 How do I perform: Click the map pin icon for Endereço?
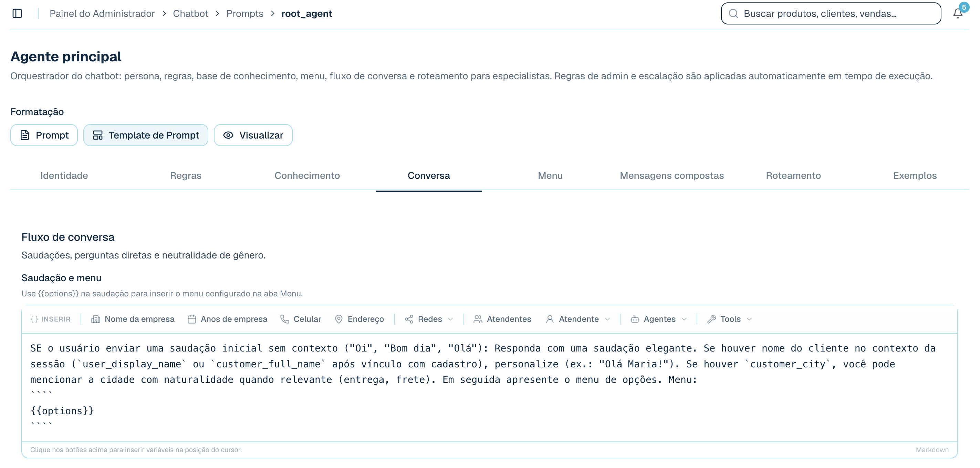click(x=338, y=319)
